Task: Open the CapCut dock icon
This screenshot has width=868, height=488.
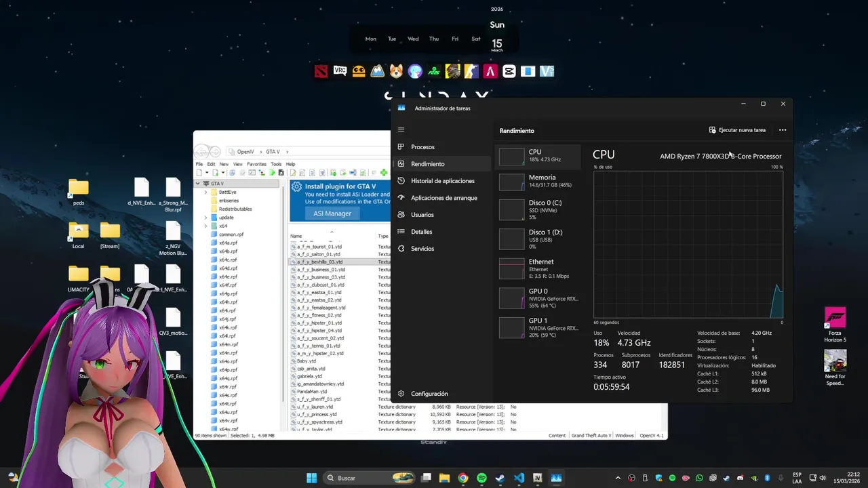Action: (x=509, y=71)
